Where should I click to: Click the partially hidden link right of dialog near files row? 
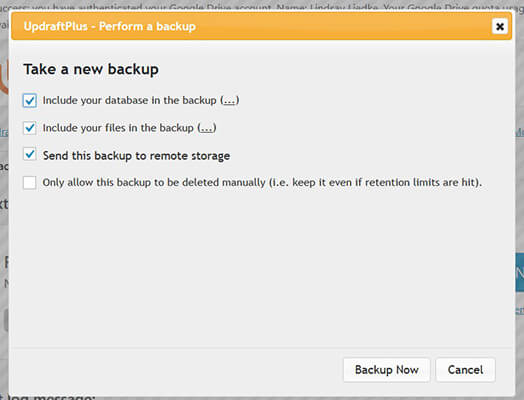click(x=520, y=132)
